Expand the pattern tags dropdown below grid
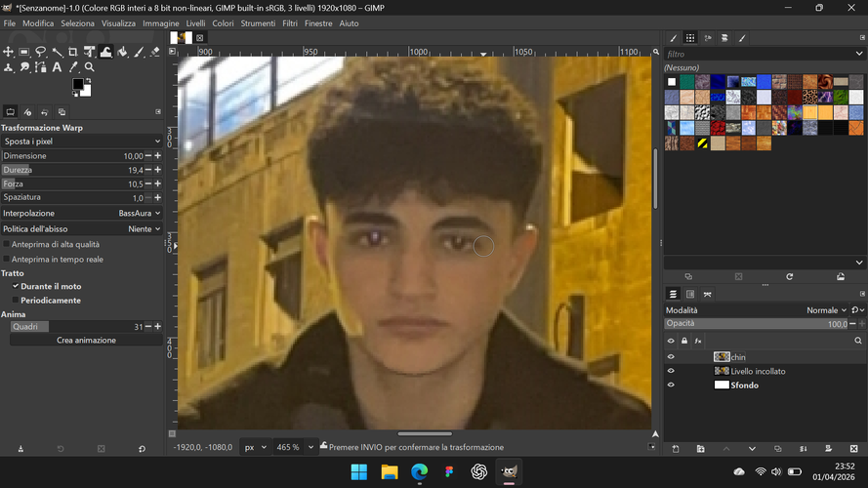 859,263
